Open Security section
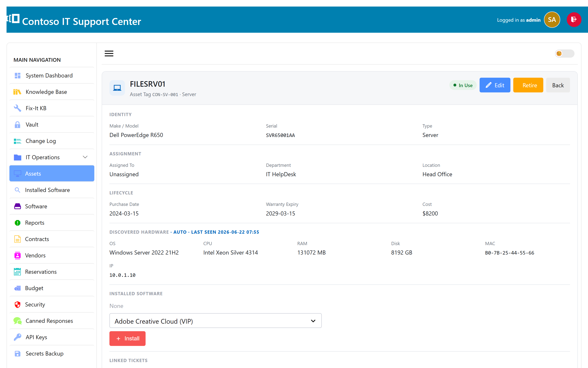This screenshot has height=368, width=588. 52,304
